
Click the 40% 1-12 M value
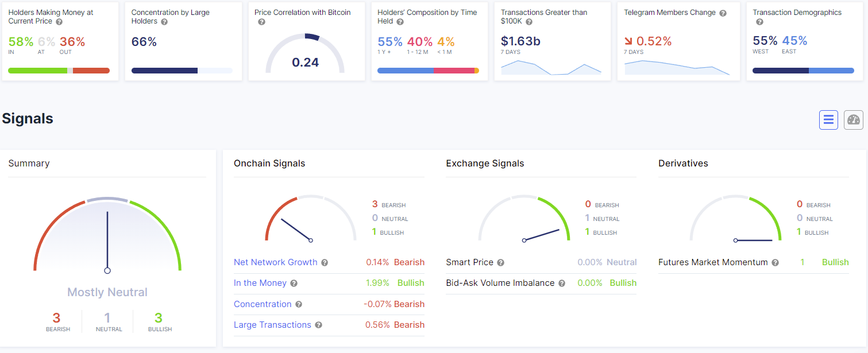coord(420,41)
